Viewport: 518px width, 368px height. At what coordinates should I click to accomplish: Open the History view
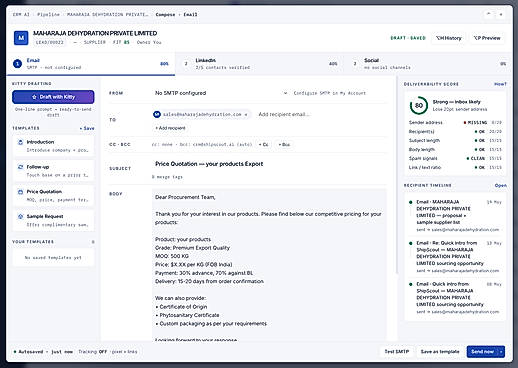pyautogui.click(x=449, y=38)
